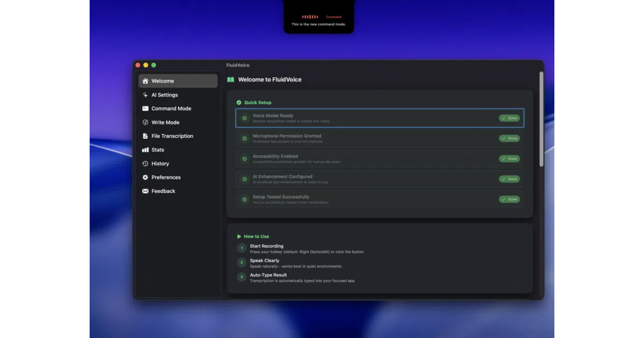Open the Preferences page
The image size is (644, 338).
178,178
